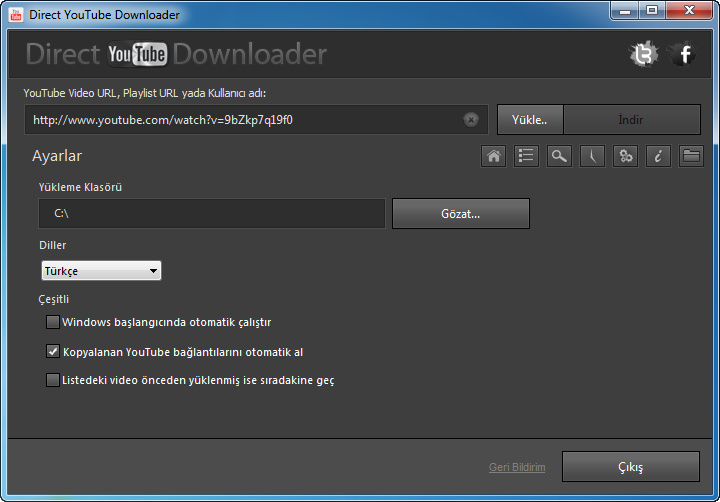Open the settings gears icon

(x=625, y=156)
